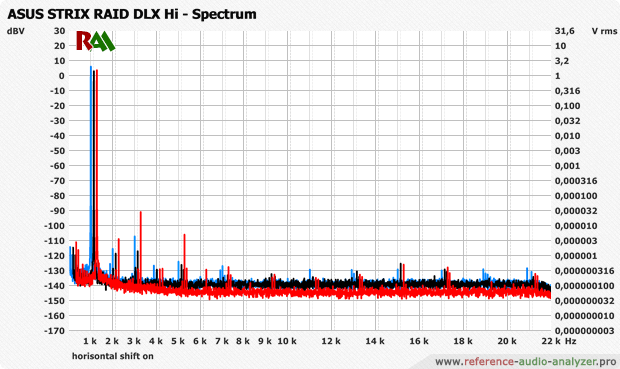Image resolution: width=620 pixels, height=369 pixels.
Task: Click the '0,000316' V rms axis value
Action: 576,181
